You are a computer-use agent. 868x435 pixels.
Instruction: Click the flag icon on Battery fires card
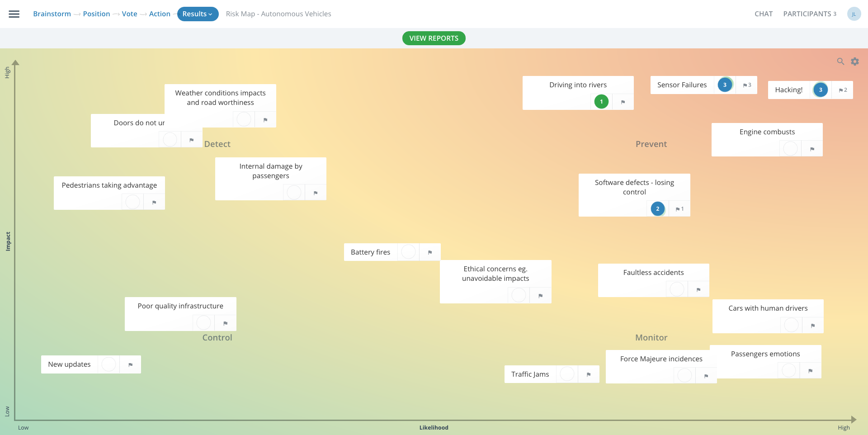pos(429,252)
